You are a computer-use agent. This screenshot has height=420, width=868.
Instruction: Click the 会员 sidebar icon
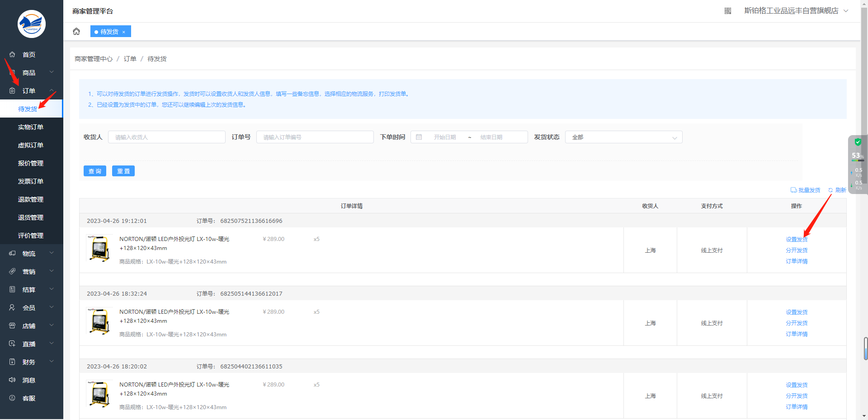(12, 307)
